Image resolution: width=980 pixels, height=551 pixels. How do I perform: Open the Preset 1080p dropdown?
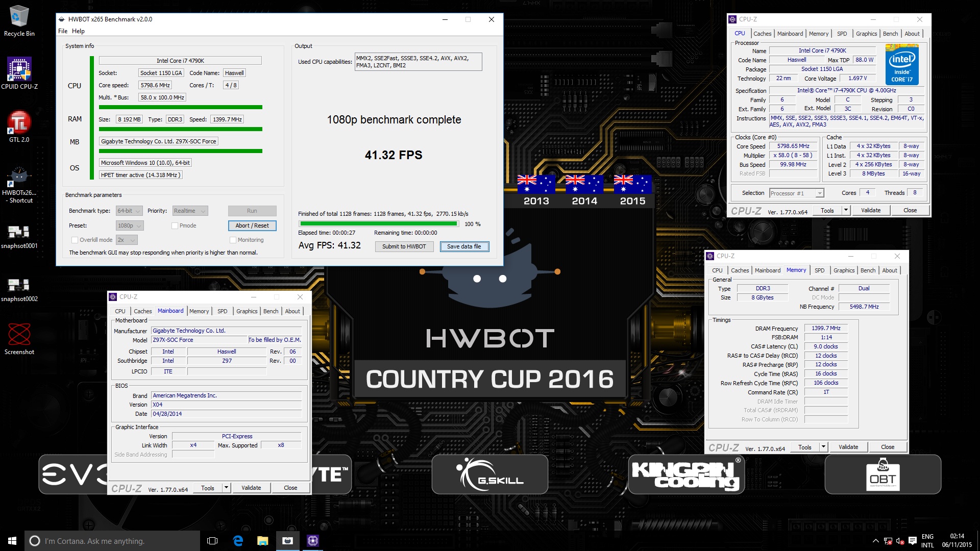(x=130, y=226)
